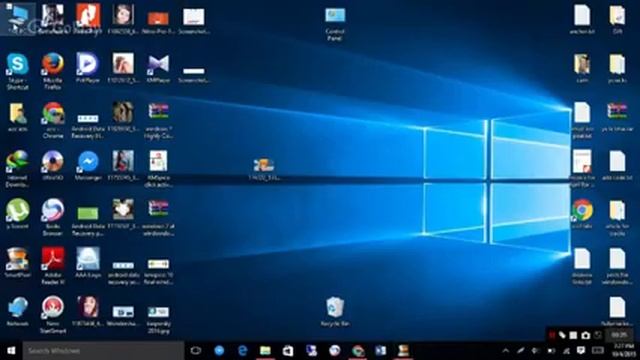Open the Messenger desktop shortcut

click(88, 165)
